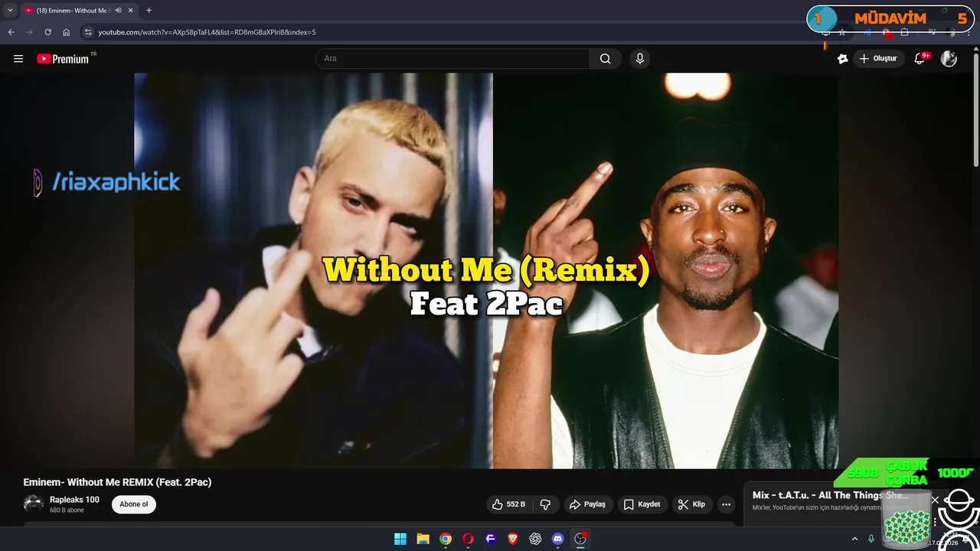Click the system tray microphone icon
The image size is (980, 551).
[871, 539]
